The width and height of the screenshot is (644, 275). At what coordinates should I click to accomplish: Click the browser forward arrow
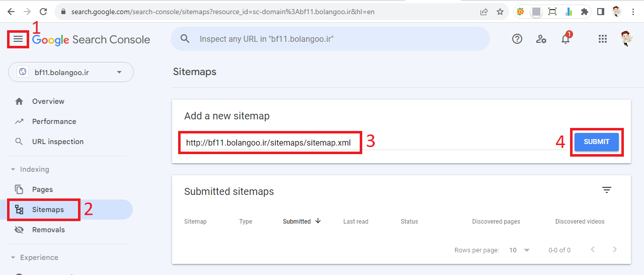(27, 11)
